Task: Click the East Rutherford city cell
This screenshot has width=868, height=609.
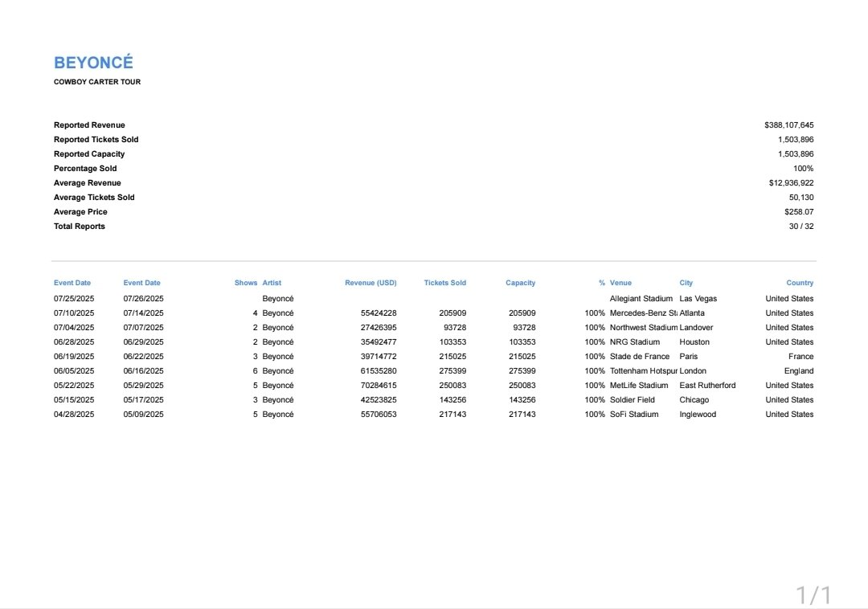Action: point(707,385)
